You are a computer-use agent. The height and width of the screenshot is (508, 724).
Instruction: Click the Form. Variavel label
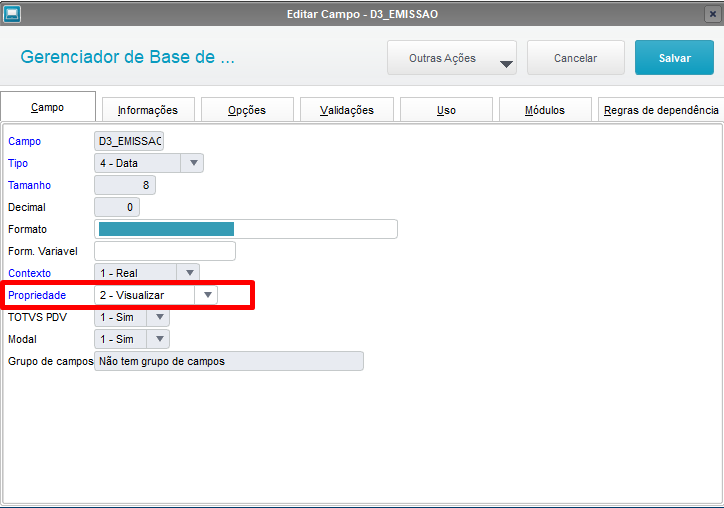point(42,251)
